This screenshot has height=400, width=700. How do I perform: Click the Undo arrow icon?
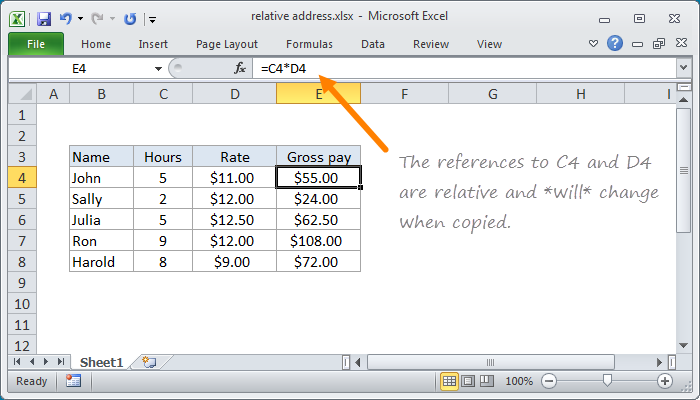pos(66,19)
